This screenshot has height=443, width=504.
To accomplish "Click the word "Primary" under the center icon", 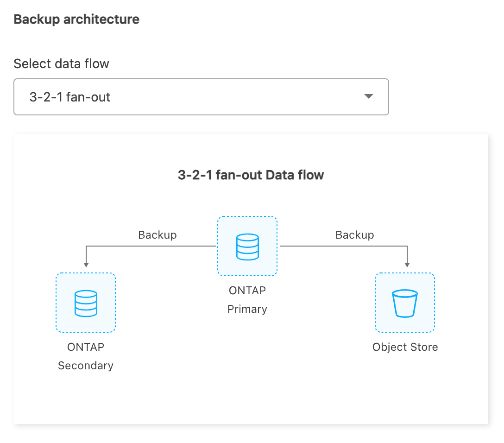I will [247, 309].
